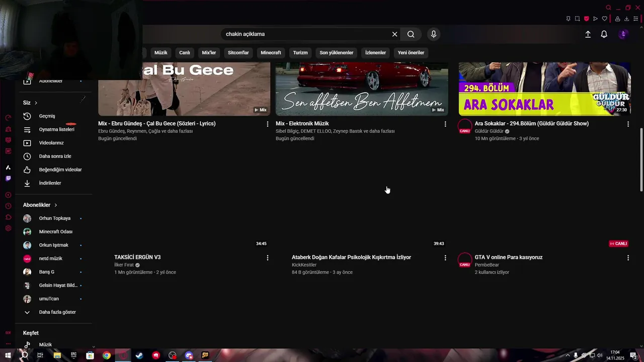Open the Windows Start menu

click(x=8, y=355)
